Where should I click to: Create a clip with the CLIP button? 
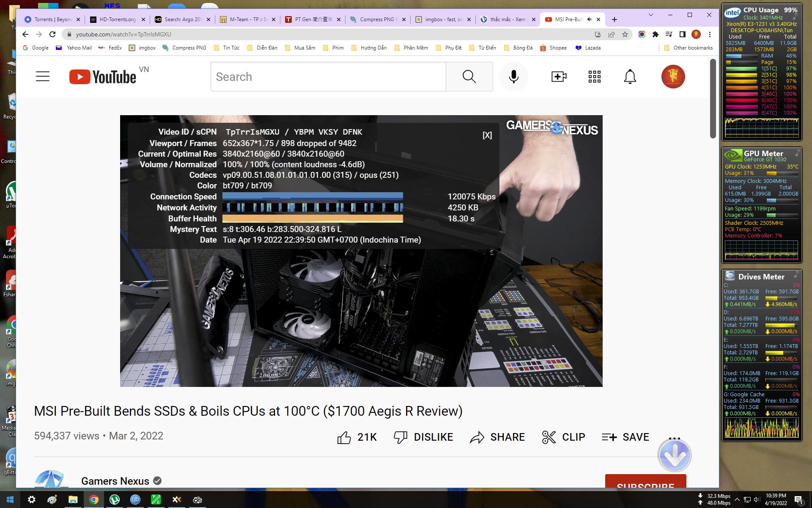pyautogui.click(x=563, y=437)
